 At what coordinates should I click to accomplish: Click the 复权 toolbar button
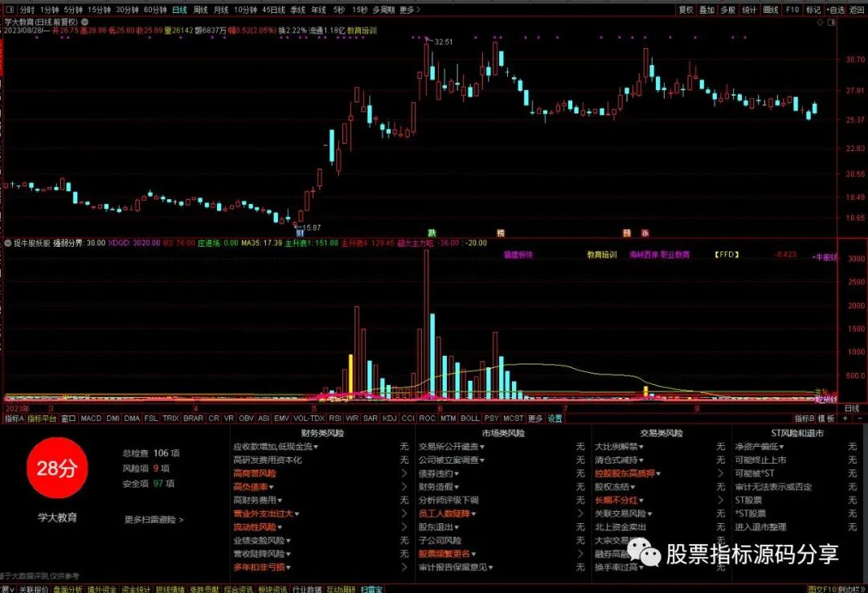pos(686,10)
